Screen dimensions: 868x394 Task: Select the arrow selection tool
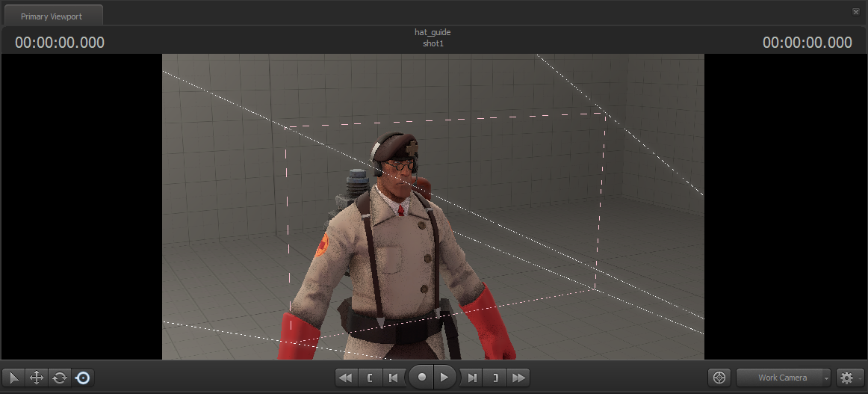[x=14, y=378]
